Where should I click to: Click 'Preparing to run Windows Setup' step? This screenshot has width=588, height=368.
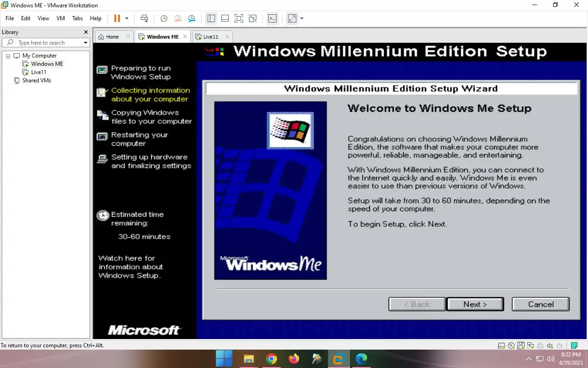[141, 73]
